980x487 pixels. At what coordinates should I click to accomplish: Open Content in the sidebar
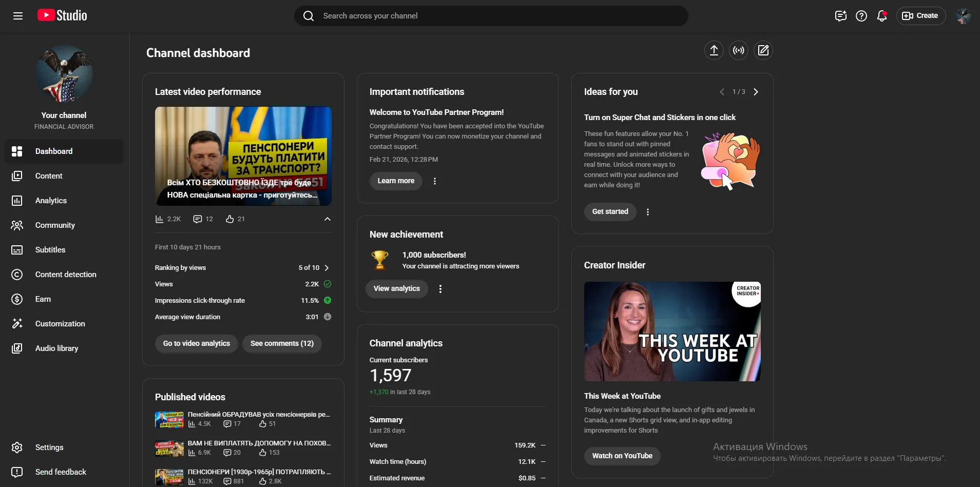[64, 176]
